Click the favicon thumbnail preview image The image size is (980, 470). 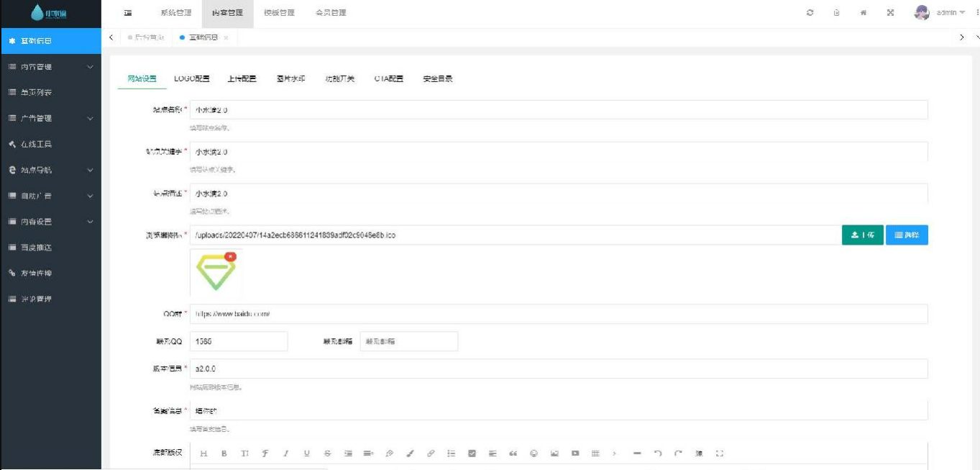coord(215,274)
